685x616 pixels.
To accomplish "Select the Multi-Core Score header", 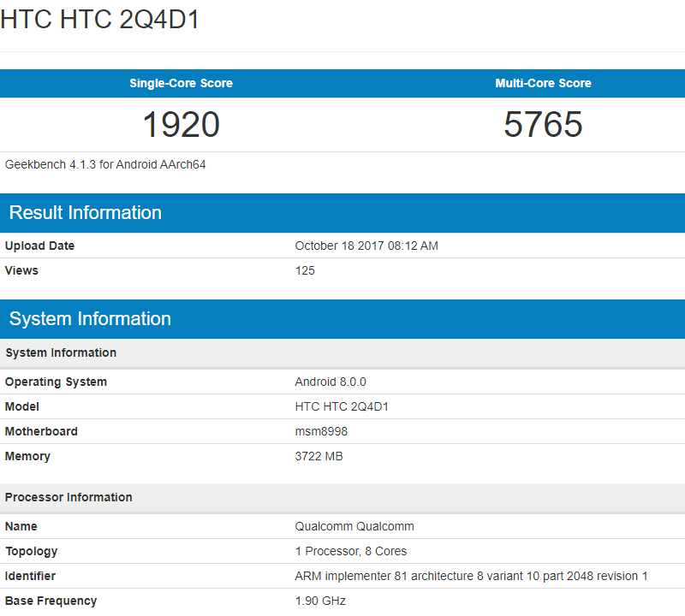I will pyautogui.click(x=543, y=83).
